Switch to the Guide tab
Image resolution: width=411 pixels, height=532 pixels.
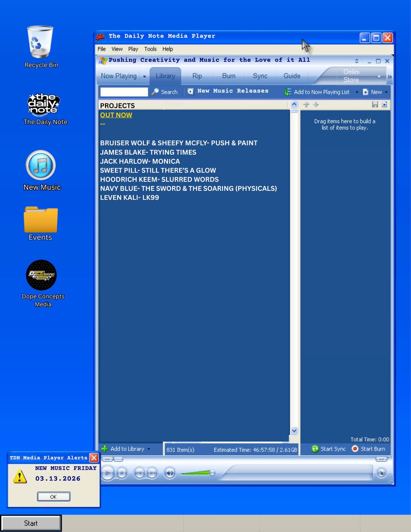coord(292,76)
